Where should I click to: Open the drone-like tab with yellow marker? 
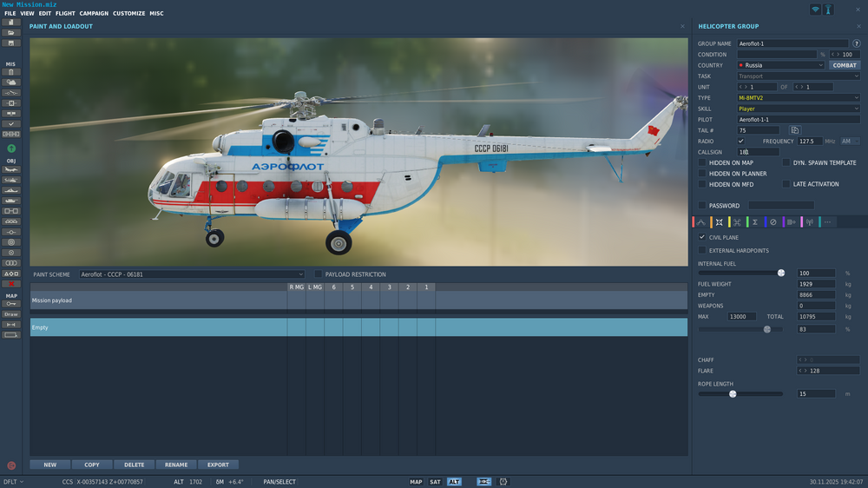tap(737, 222)
